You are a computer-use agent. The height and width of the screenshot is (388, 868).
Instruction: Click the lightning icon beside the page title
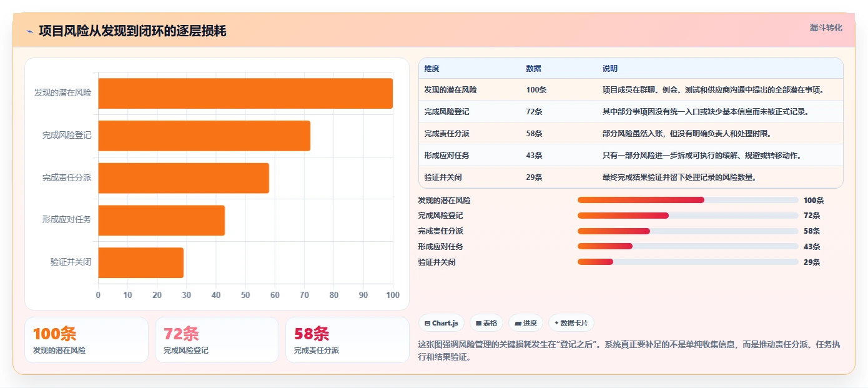click(x=29, y=31)
